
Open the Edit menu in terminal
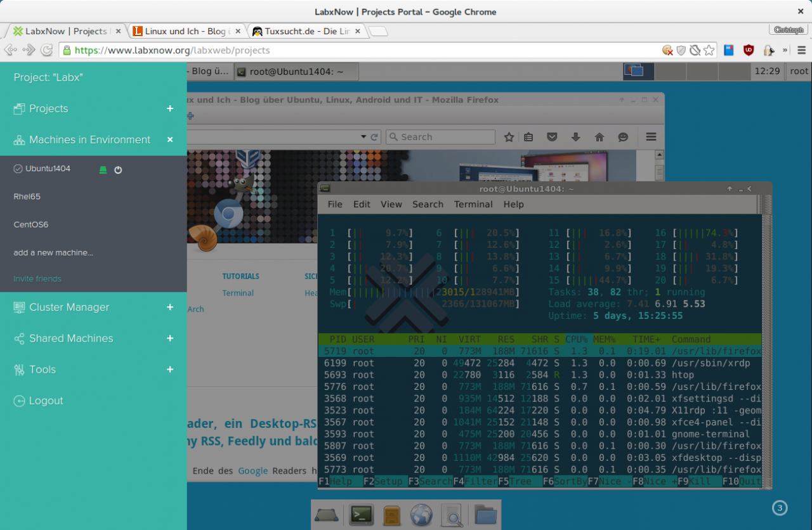362,204
